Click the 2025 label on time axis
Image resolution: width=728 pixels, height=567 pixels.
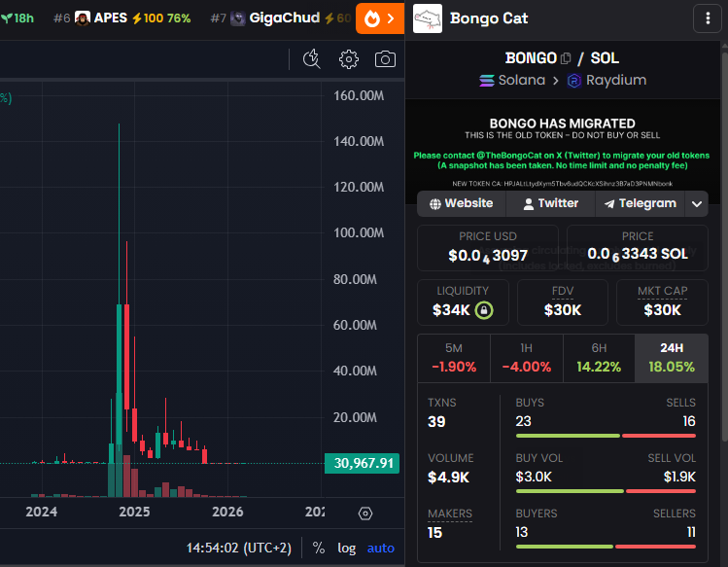(x=135, y=513)
